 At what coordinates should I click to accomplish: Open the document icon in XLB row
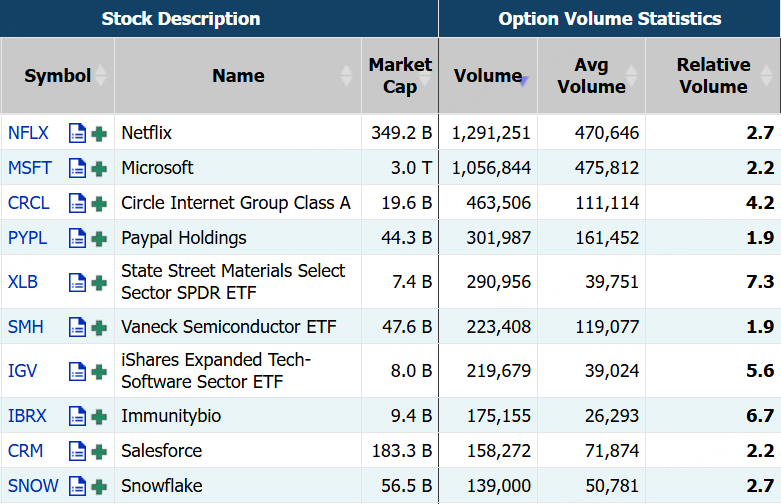pos(77,282)
